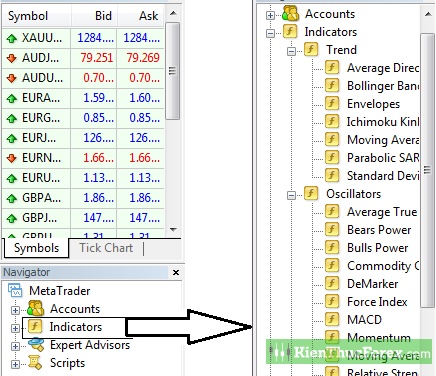This screenshot has height=376, width=436.
Task: Click the MACD indicator icon
Action: click(x=332, y=319)
